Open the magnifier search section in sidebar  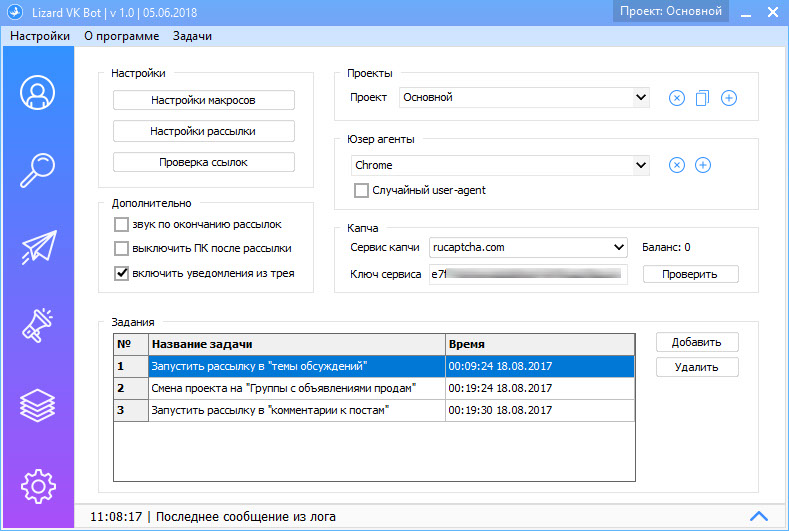37,171
